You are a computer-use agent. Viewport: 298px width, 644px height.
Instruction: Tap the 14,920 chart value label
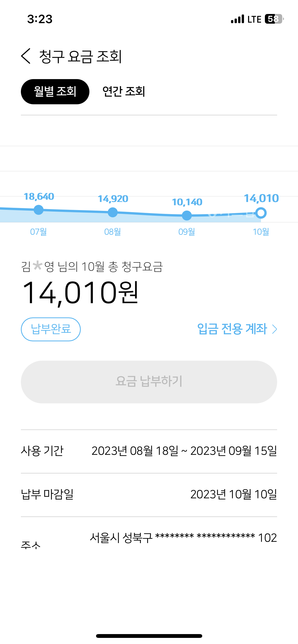[113, 199]
